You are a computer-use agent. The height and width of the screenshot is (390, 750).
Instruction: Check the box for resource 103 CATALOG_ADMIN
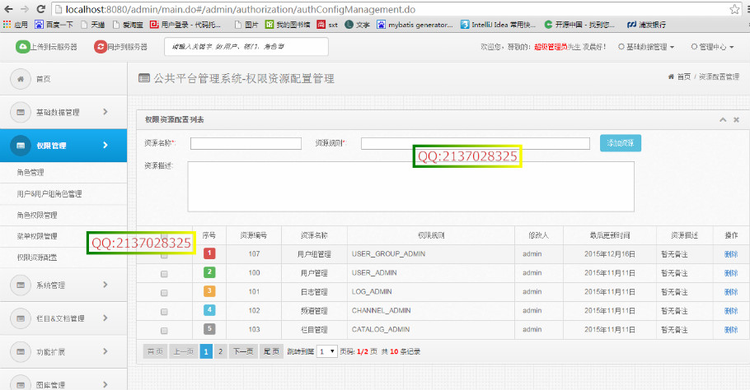(x=164, y=331)
